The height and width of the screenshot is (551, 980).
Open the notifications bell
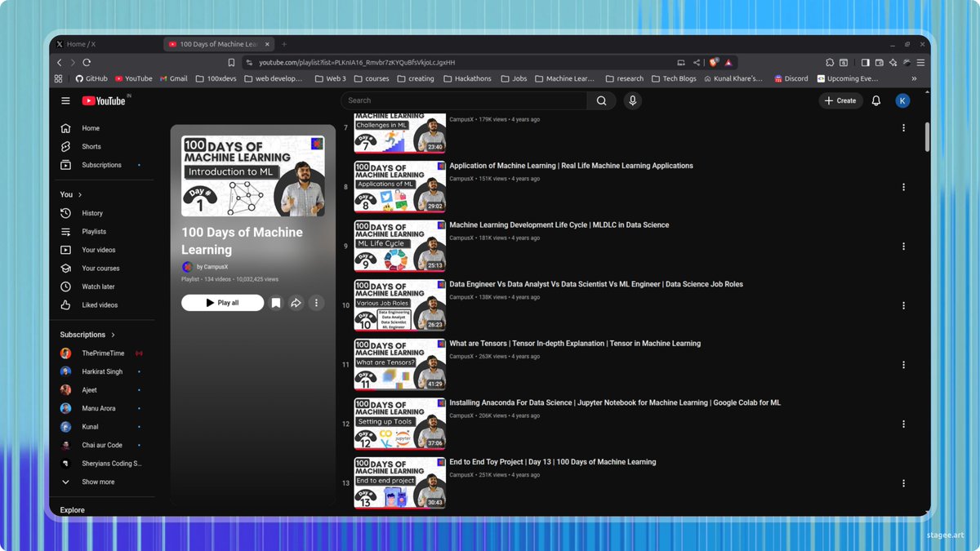(x=875, y=100)
